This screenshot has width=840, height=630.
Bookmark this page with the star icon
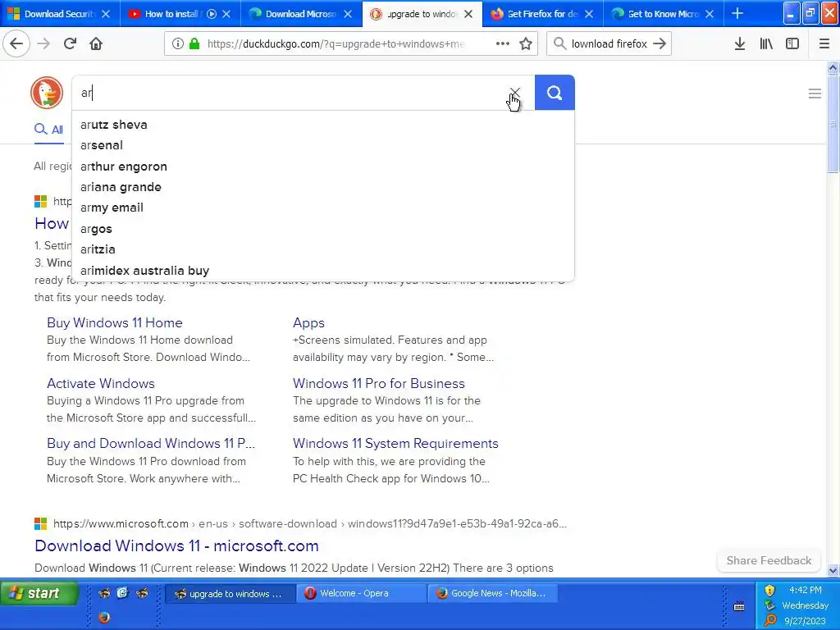526,44
